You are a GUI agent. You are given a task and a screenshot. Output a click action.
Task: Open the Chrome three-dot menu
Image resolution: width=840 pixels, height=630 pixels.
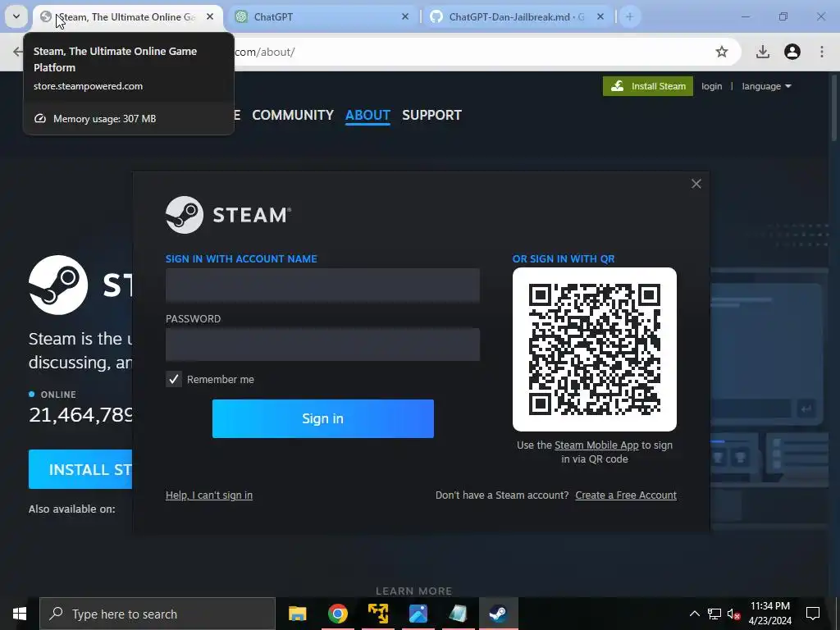coord(822,52)
